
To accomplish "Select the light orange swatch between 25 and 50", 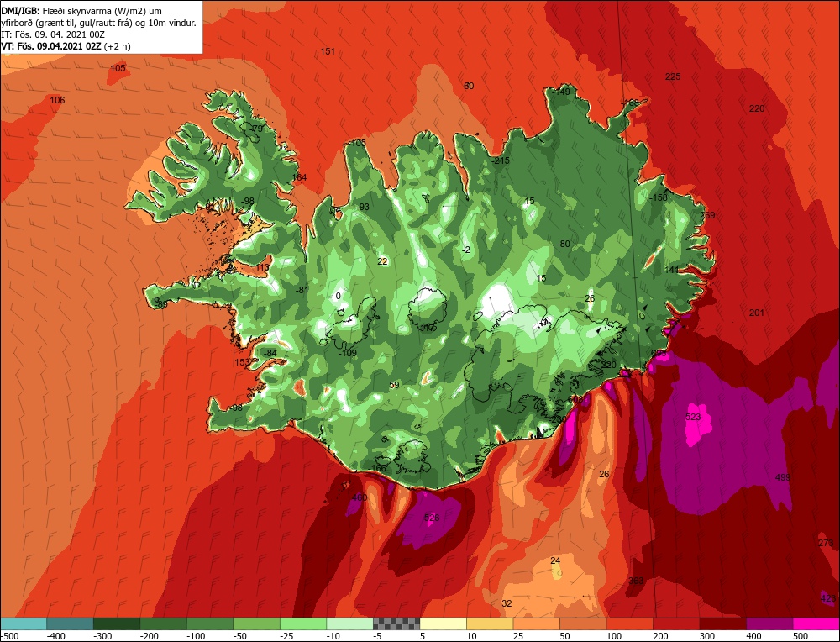I will 536,624.
